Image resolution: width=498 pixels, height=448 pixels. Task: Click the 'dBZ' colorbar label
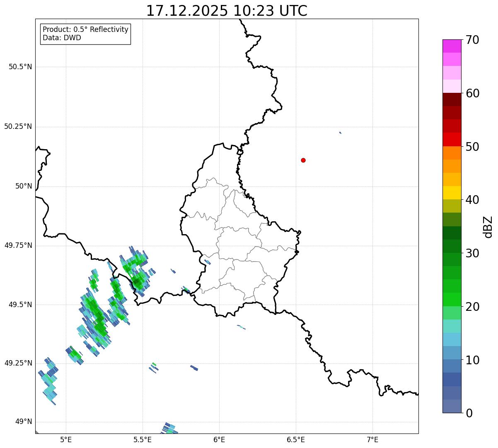[488, 227]
